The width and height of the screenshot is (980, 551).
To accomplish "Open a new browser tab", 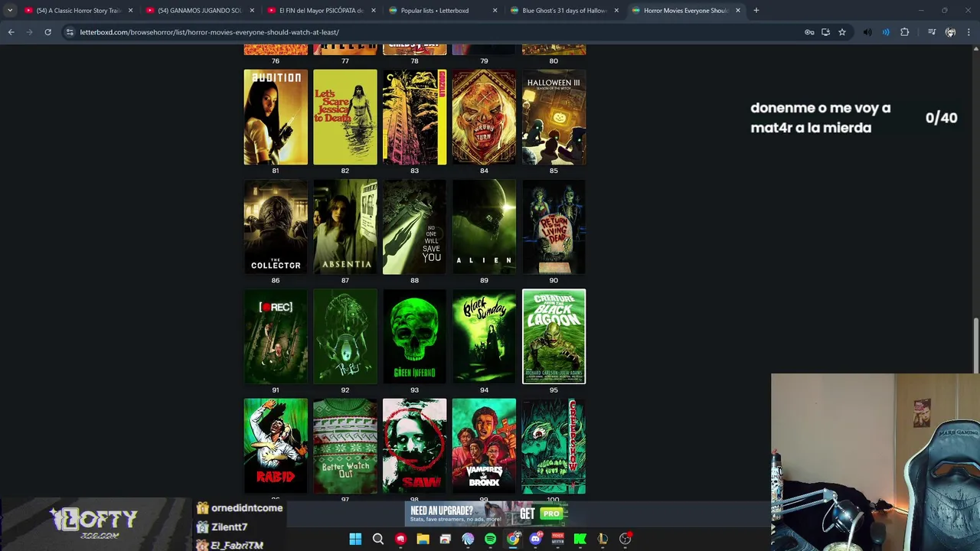I will coord(756,11).
